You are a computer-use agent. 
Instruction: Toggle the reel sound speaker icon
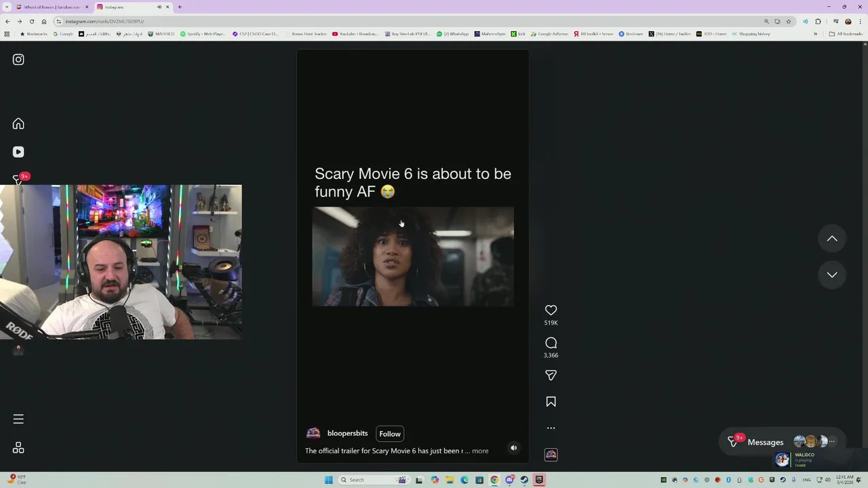tap(513, 447)
